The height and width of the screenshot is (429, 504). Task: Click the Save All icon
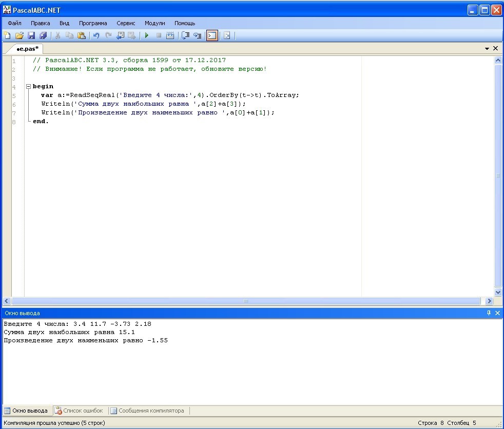[43, 35]
